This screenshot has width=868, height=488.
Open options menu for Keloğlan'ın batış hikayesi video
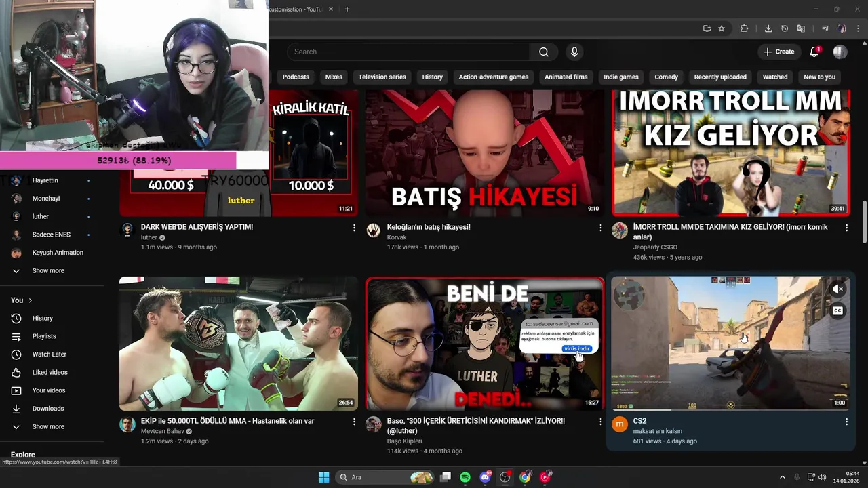coord(600,228)
